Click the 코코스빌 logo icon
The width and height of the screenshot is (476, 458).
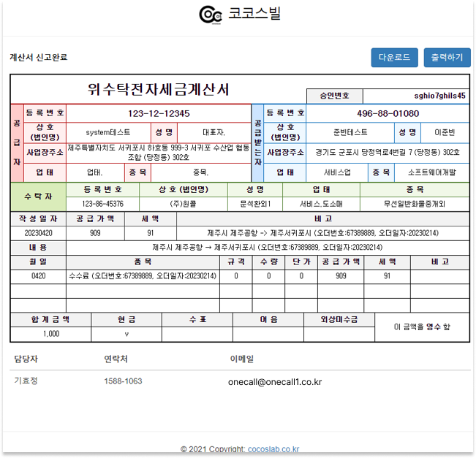click(x=211, y=15)
